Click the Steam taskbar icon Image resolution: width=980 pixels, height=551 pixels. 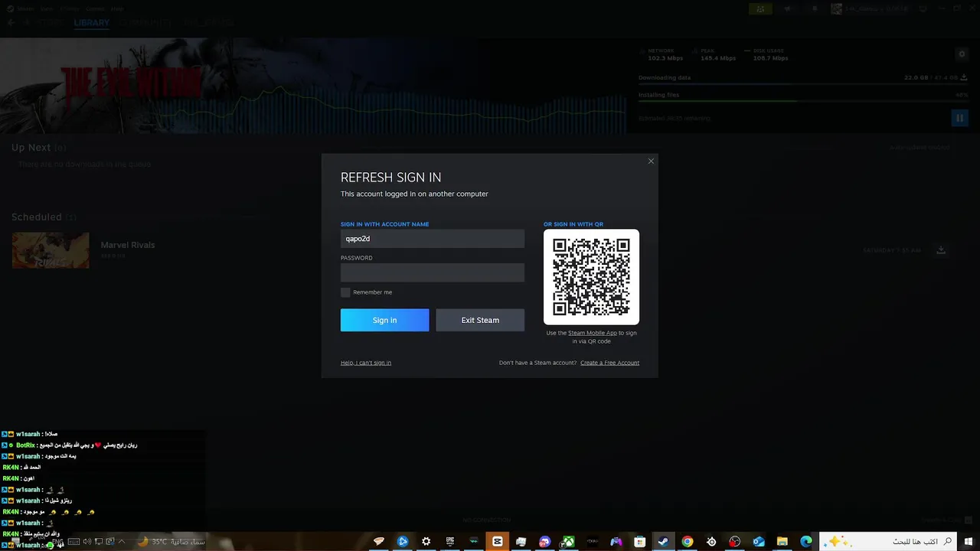[x=664, y=541]
